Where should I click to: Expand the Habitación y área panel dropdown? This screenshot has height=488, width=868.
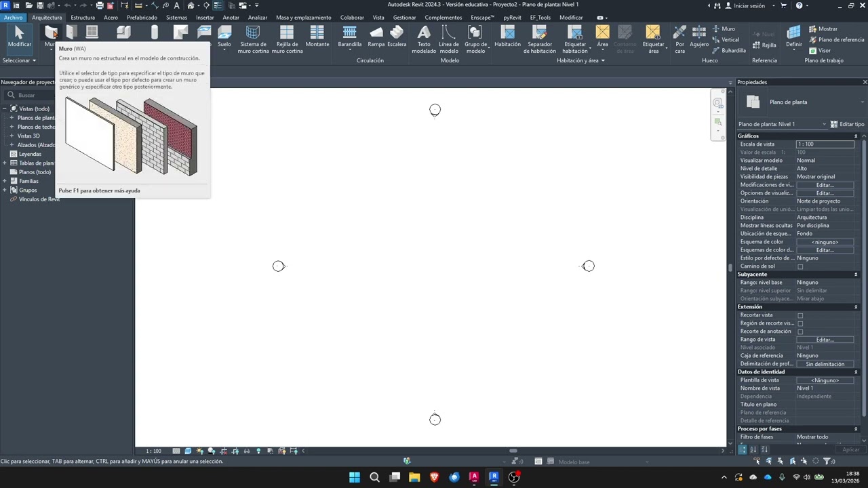point(580,60)
